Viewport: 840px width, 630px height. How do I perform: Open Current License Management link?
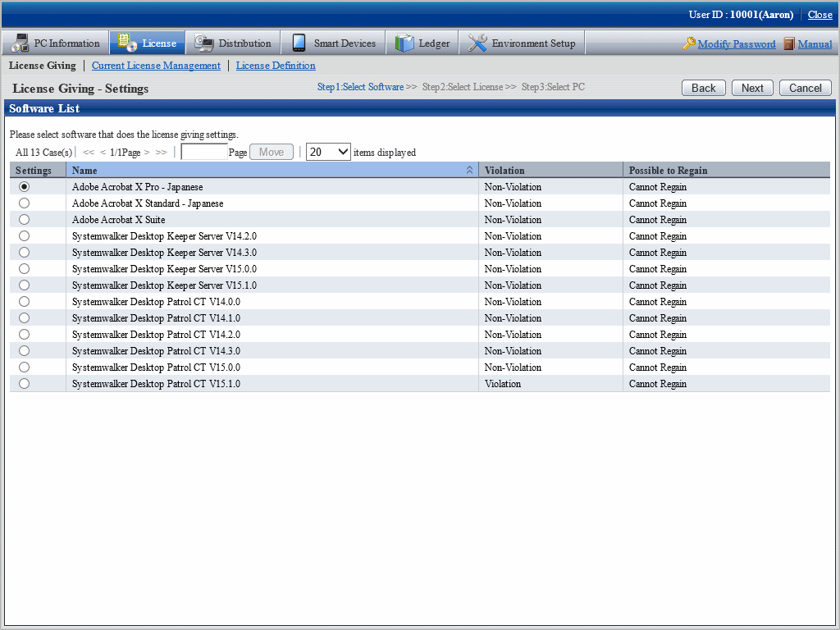(156, 66)
